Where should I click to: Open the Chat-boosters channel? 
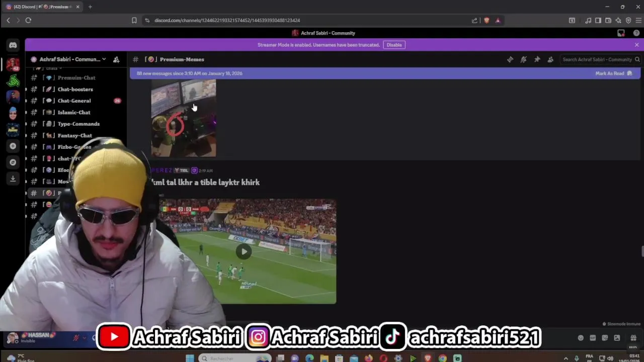(75, 89)
